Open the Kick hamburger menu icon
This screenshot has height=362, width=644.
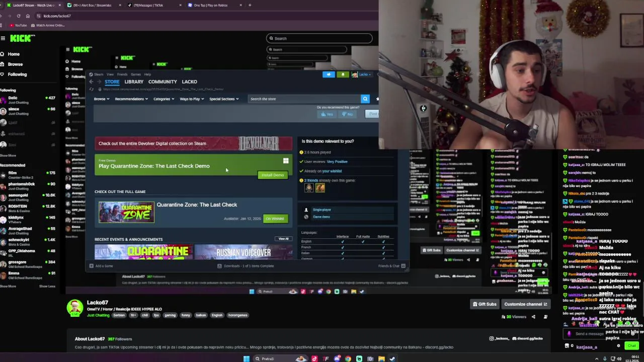pyautogui.click(x=3, y=38)
